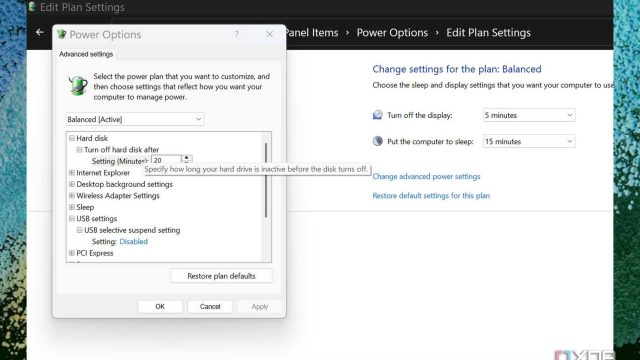Select Wireless Adapter Settings label
The image size is (640, 360).
point(118,196)
